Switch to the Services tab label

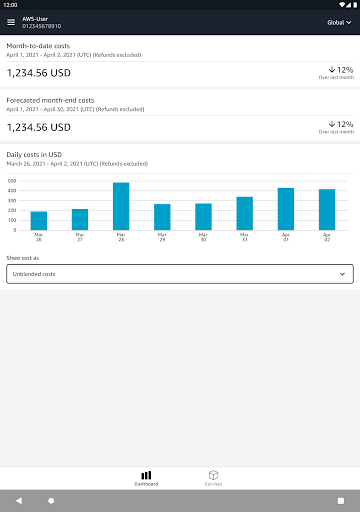[x=213, y=484]
